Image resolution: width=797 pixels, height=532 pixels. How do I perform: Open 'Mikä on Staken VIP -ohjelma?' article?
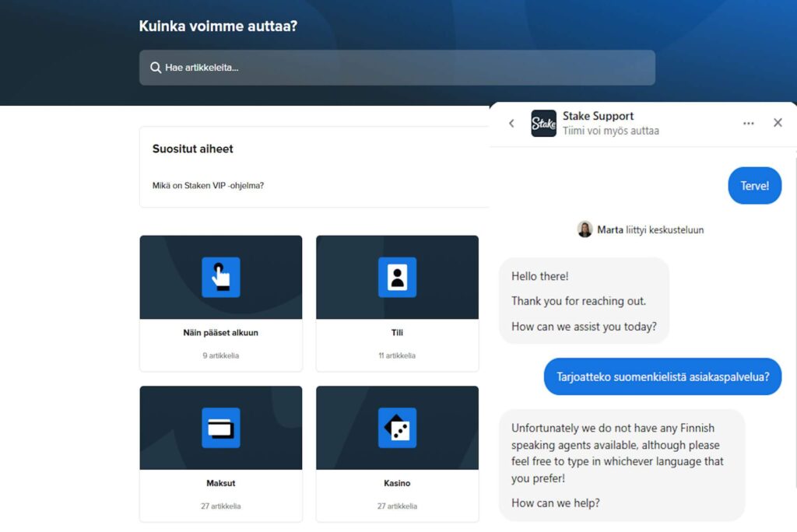pyautogui.click(x=208, y=186)
